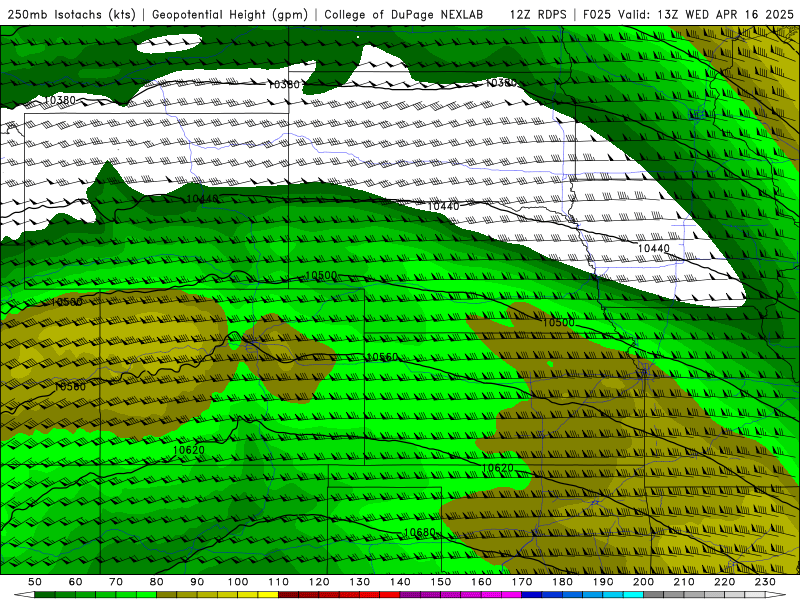The height and width of the screenshot is (600, 800).
Task: Click the dark purple swatch just after 140
Action: point(411,595)
